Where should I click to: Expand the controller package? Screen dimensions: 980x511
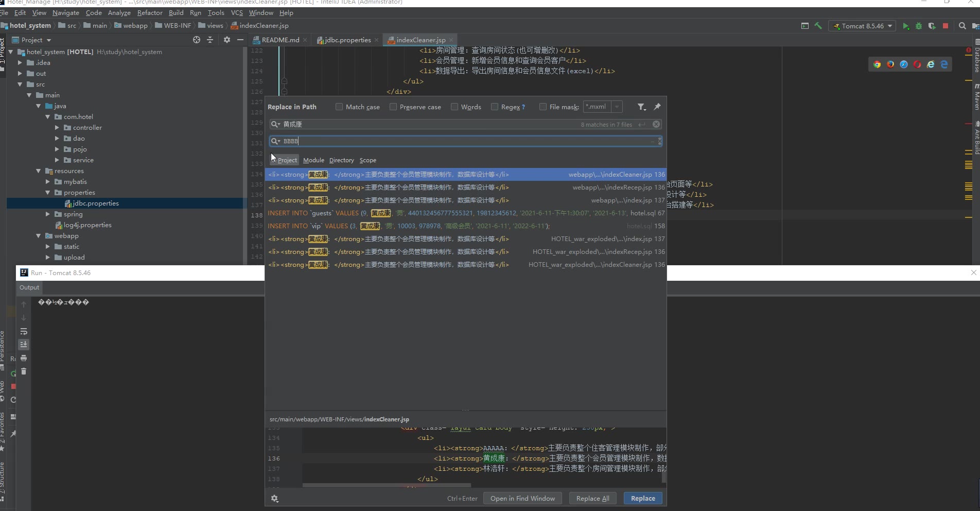point(57,128)
